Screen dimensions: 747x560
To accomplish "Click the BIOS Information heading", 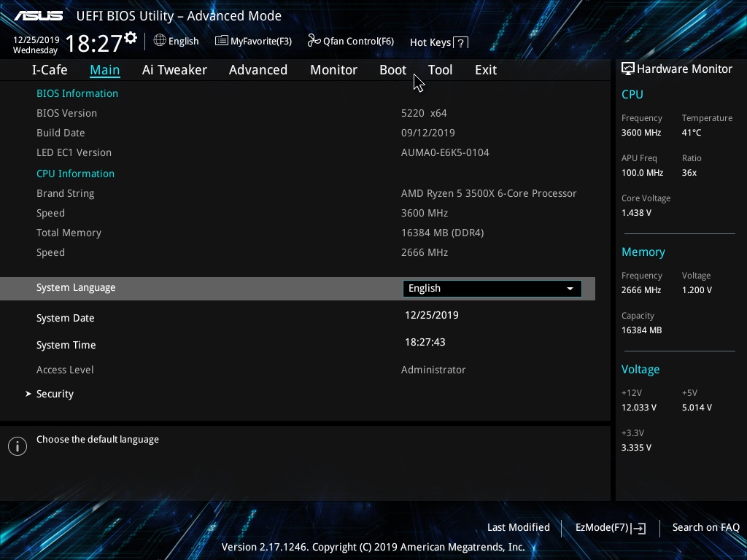I will [x=77, y=93].
